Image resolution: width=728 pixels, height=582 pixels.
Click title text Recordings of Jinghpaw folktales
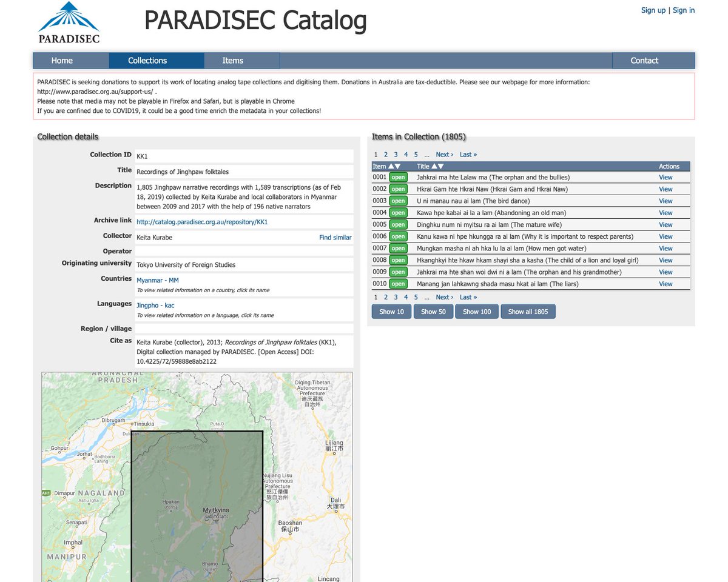click(183, 172)
